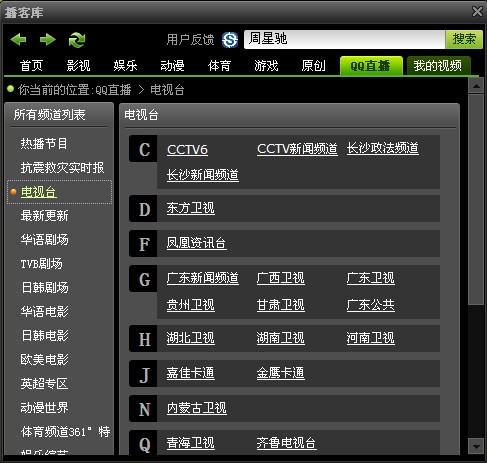The image size is (487, 463).
Task: Watch the 嘉佳卡通 channel
Action: point(191,373)
